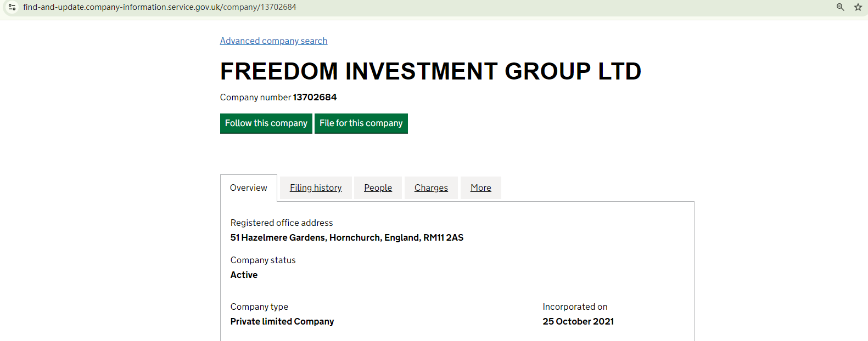View the Charges tab
Viewport: 868px width, 341px height.
point(431,188)
